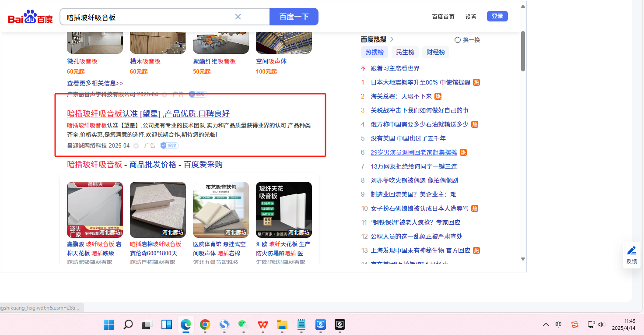Screen dimensions: 644x335
Task: Click the 百度一下 search button
Action: point(294,17)
